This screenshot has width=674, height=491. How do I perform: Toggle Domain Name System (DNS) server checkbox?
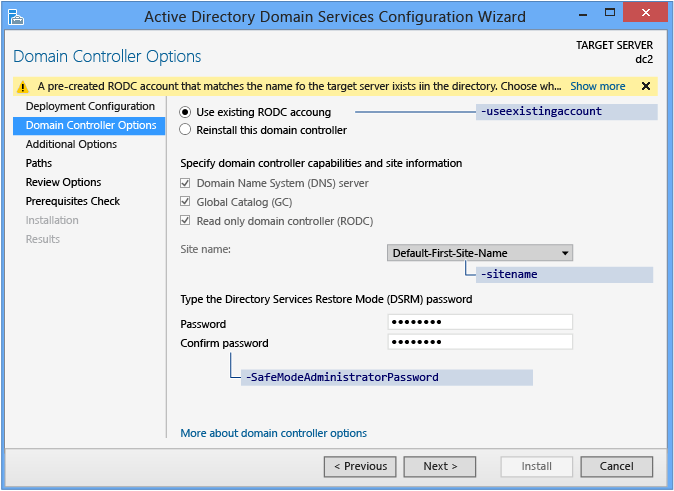click(185, 183)
